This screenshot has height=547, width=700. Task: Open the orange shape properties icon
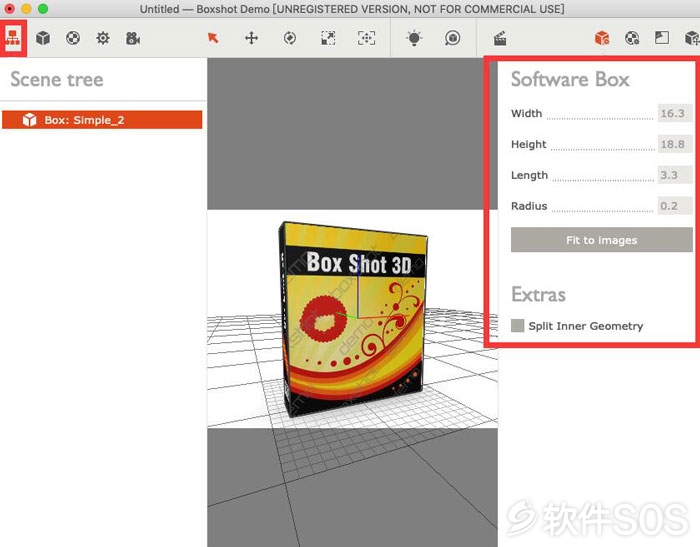coord(602,38)
